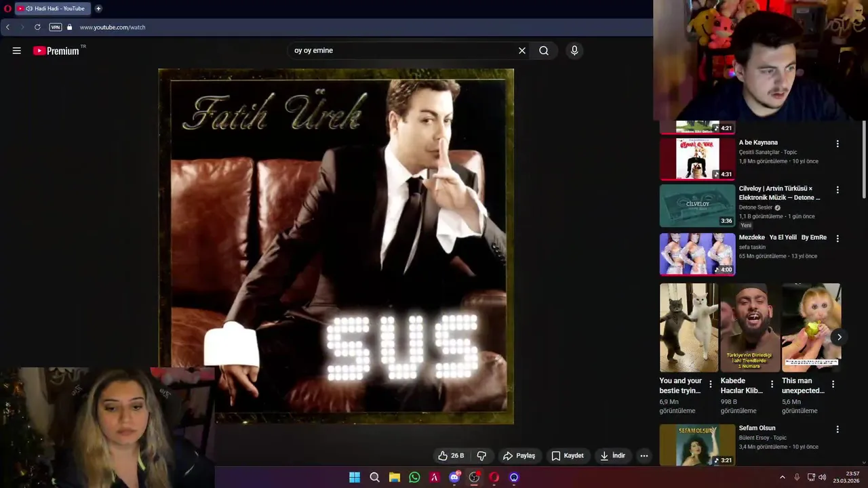The width and height of the screenshot is (868, 488).
Task: Show next Shorts with the right arrow
Action: click(x=839, y=337)
